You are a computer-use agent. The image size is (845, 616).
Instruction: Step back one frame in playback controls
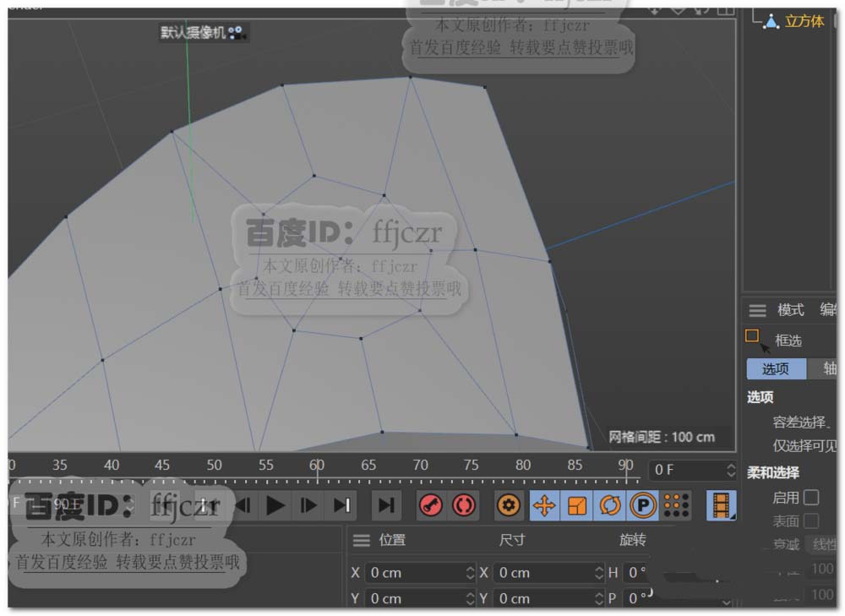click(x=243, y=505)
